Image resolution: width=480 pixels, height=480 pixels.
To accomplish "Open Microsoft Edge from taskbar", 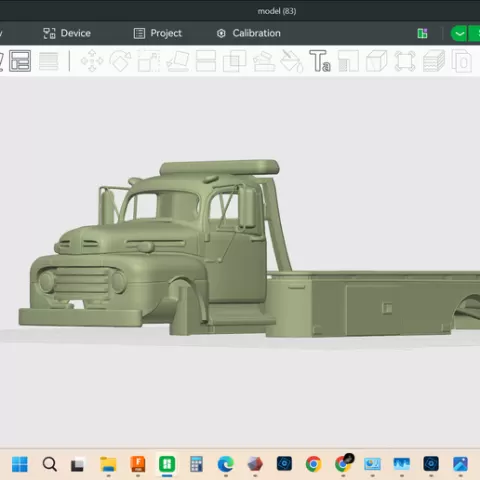I will [x=225, y=464].
